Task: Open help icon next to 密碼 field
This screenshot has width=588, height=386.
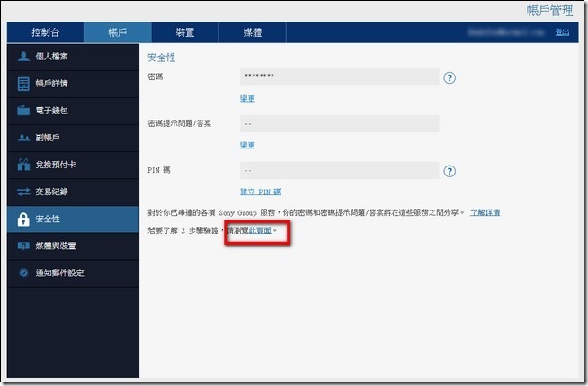Action: [x=450, y=78]
